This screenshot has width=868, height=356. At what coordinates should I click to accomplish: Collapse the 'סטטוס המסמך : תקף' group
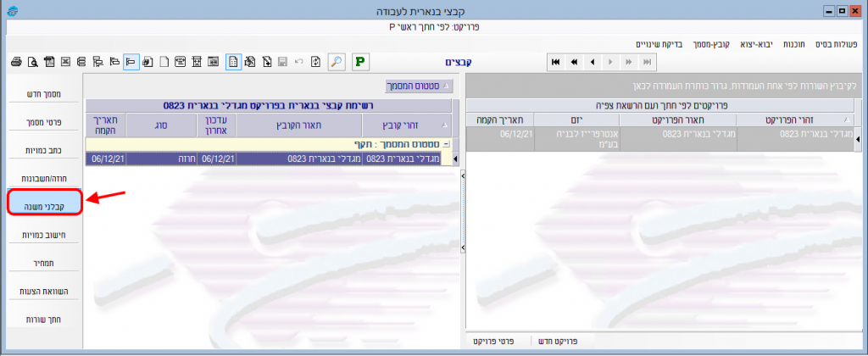(x=446, y=144)
